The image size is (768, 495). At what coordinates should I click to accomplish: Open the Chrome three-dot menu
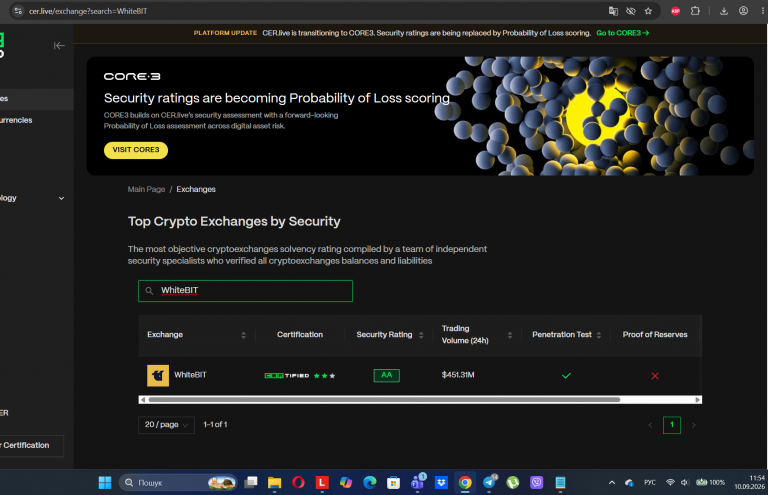pos(762,11)
